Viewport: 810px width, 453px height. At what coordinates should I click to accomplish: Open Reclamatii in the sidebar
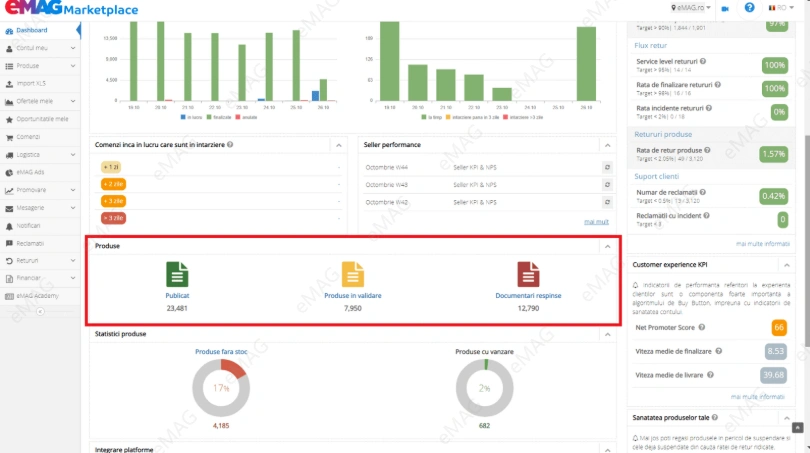point(30,243)
